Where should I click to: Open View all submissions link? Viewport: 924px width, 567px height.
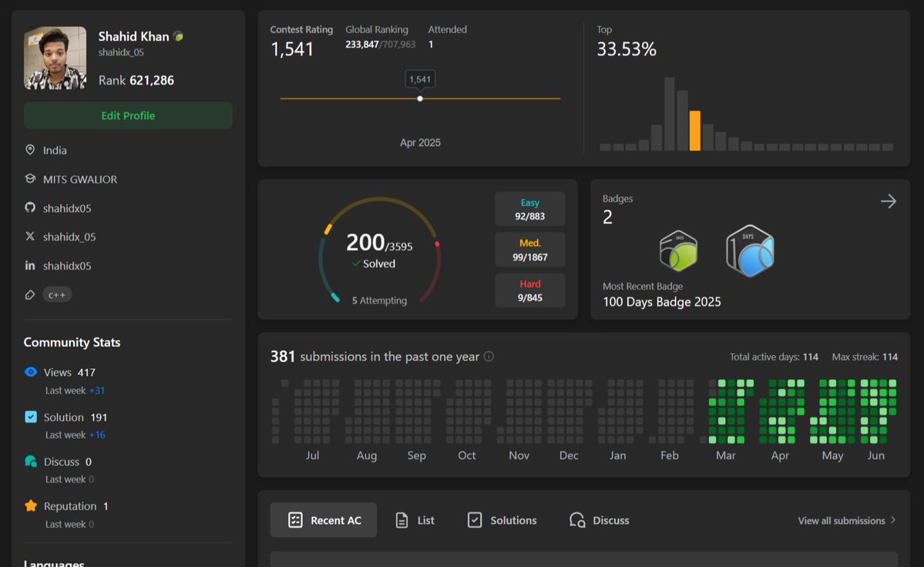(x=841, y=521)
